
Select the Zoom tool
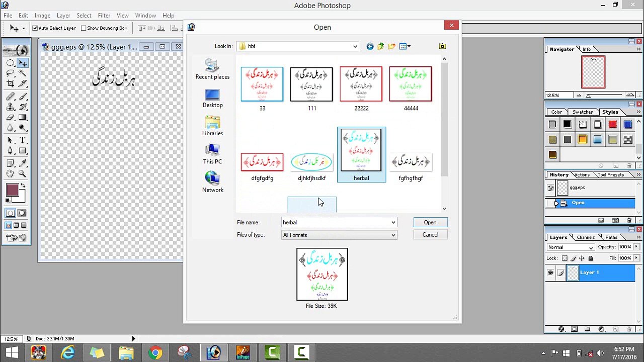[x=23, y=174]
